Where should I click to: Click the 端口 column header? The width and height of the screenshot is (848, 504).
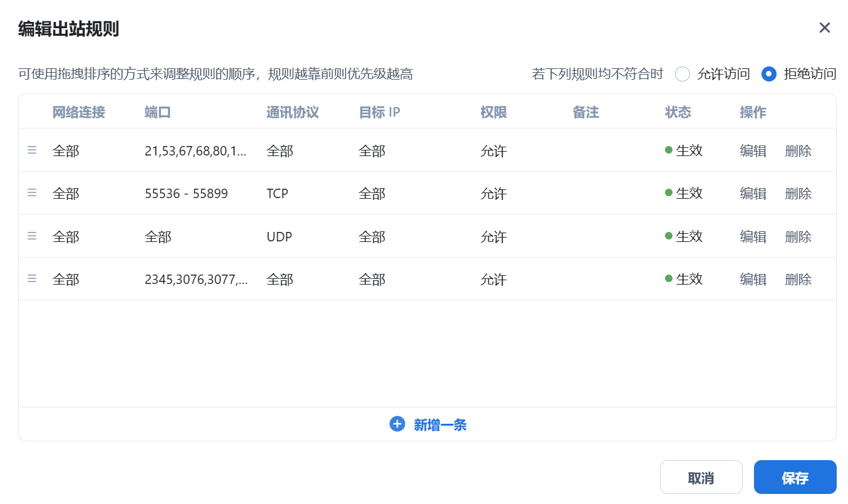(158, 112)
